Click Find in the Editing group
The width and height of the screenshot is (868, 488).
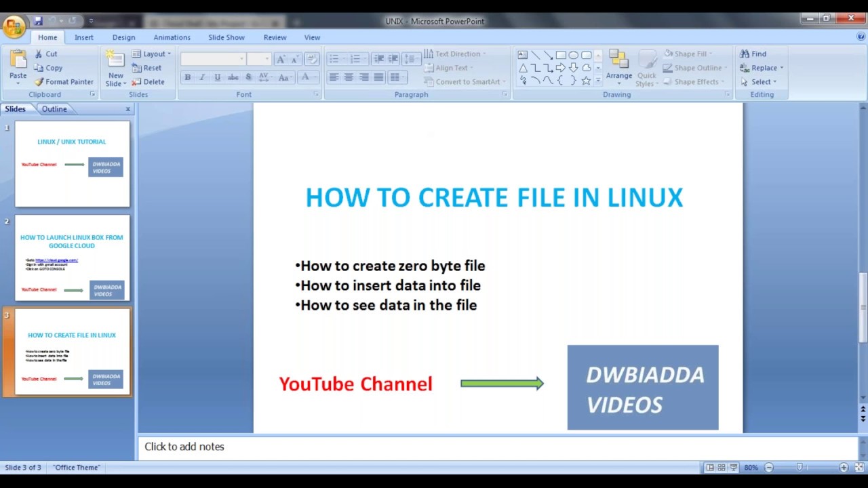[753, 54]
